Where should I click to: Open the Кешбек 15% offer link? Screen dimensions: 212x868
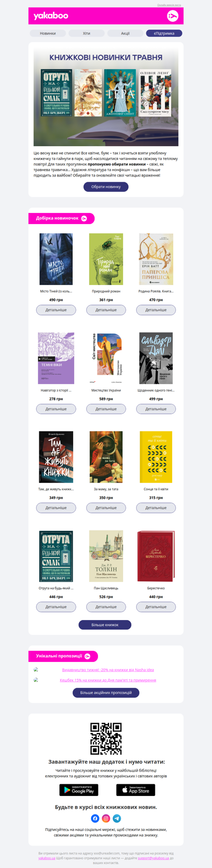(x=108, y=680)
